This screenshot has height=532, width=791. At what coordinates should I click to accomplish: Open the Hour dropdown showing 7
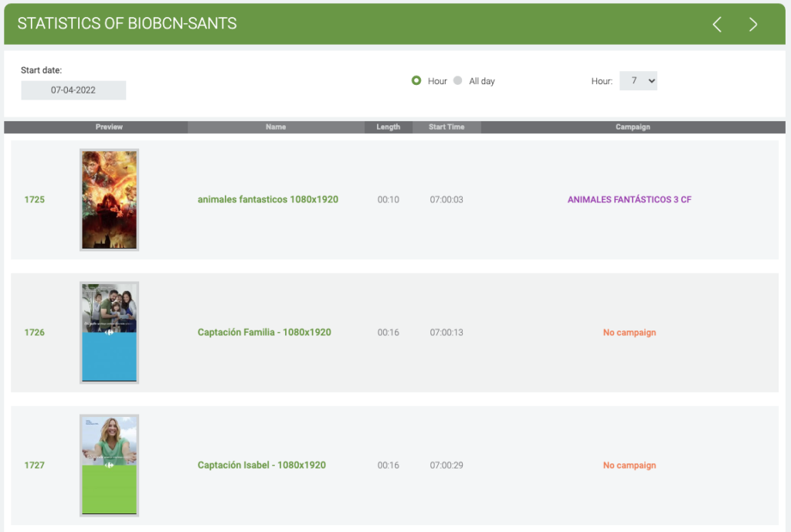tap(638, 80)
